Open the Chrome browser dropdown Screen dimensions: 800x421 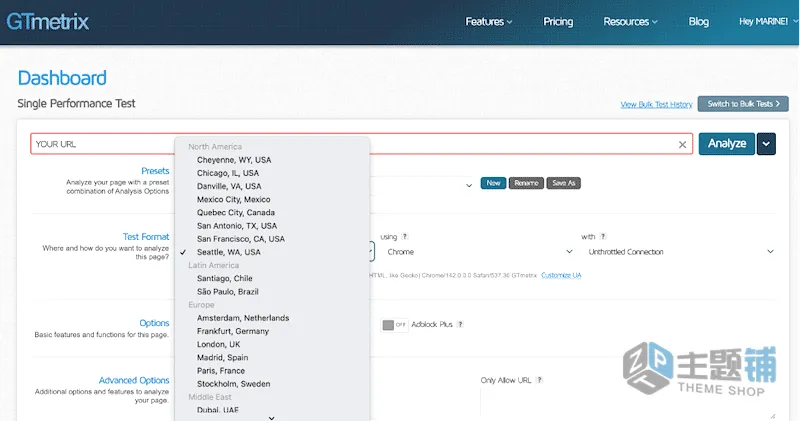pos(480,252)
